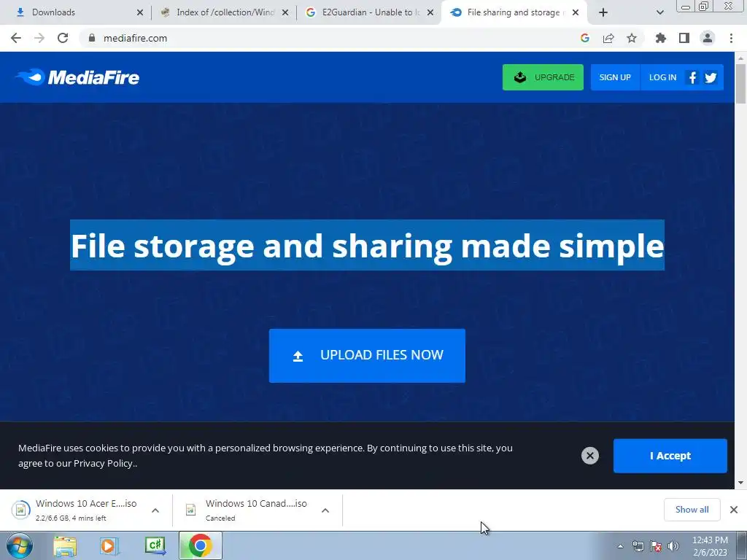The width and height of the screenshot is (747, 560).
Task: Reload the page
Action: [x=63, y=38]
